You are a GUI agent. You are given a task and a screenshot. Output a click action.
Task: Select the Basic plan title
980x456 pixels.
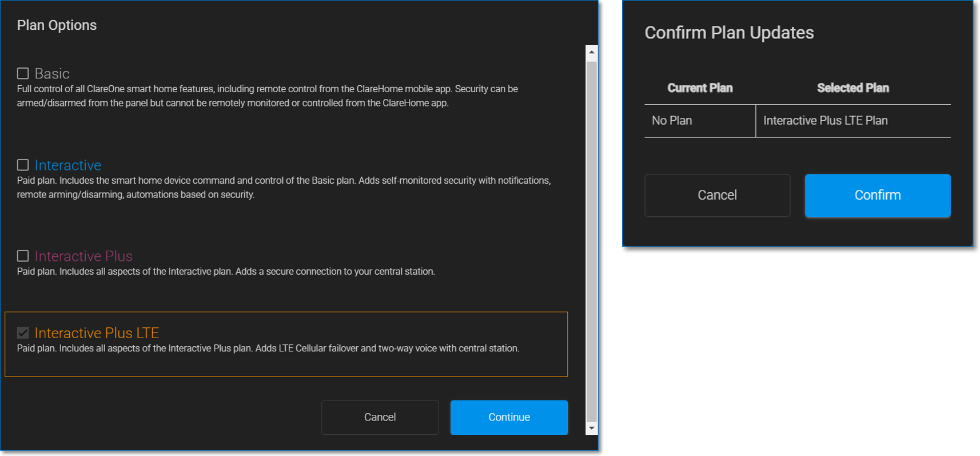[x=52, y=74]
